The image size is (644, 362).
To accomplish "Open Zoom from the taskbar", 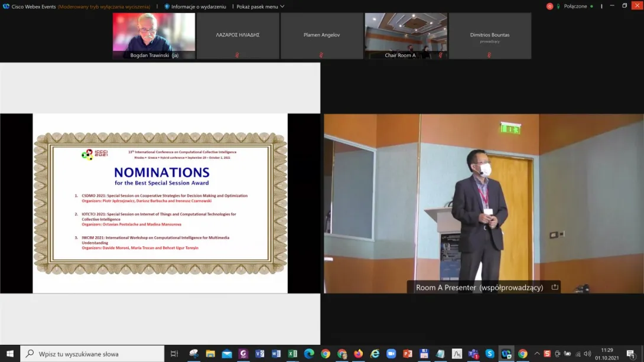I will (391, 354).
